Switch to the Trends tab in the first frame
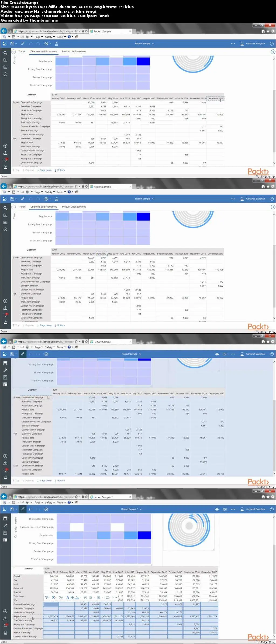Screen dimensions: 276x644 click(22, 52)
